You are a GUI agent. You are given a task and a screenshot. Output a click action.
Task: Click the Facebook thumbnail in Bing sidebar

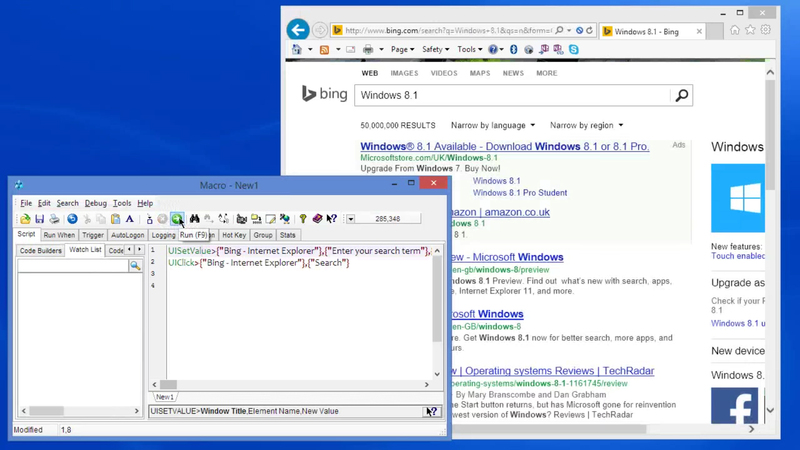click(735, 406)
